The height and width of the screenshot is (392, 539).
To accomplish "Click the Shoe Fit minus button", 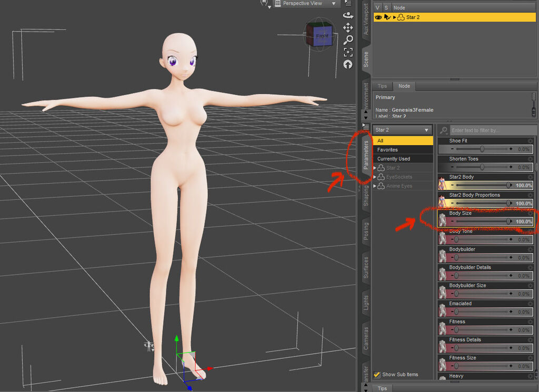I will coord(452,149).
